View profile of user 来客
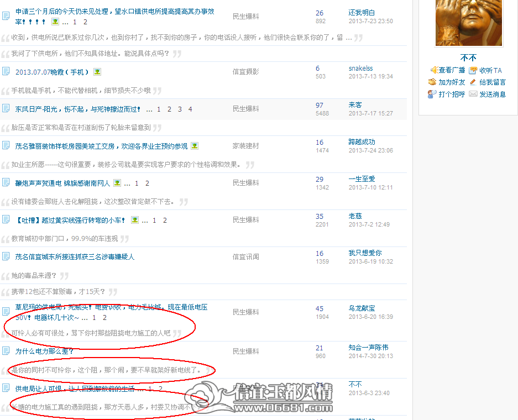 coord(355,105)
